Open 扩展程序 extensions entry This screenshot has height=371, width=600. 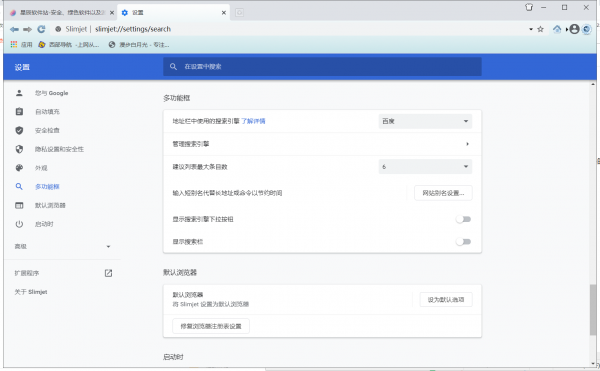[x=27, y=273]
